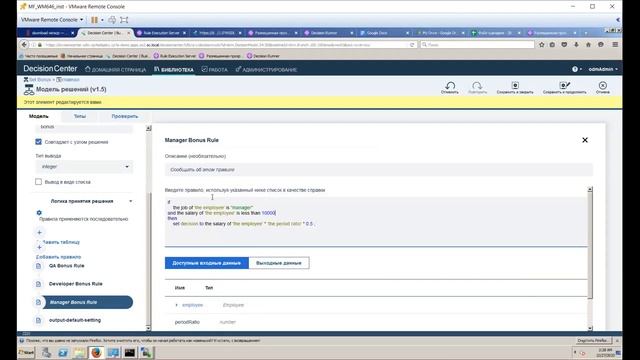Screen dimensions: 640x360
Task: Click the Firefox search box
Action: pos(477,44)
